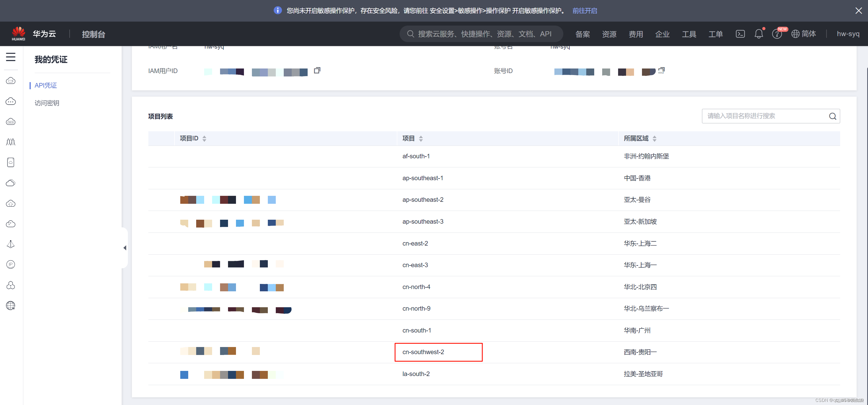Open 资源 in the top menu
The width and height of the screenshot is (868, 405).
609,34
